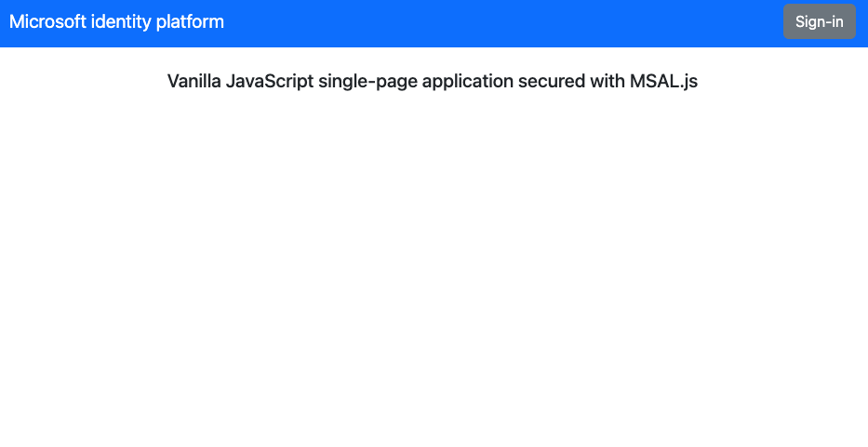This screenshot has width=868, height=447.
Task: Open the Microsoft identity platform brand link
Action: tap(116, 21)
